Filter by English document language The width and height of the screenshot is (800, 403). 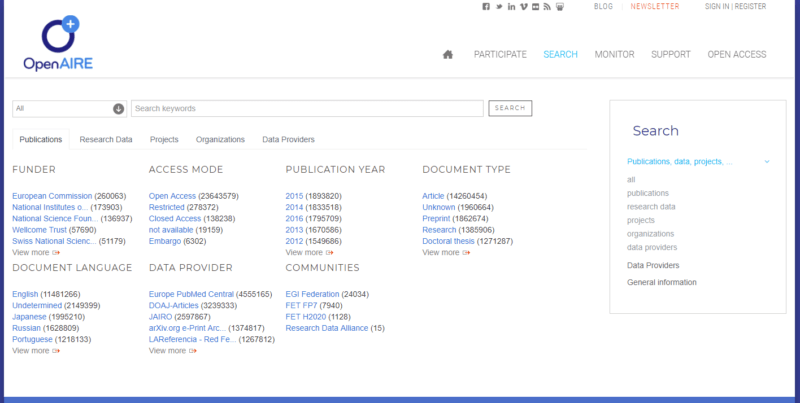(25, 294)
